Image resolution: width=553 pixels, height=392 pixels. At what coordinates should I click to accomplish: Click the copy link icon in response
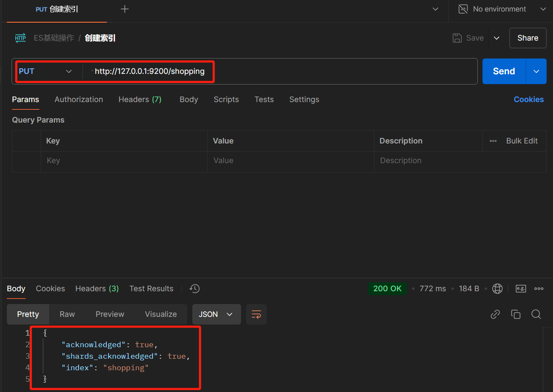495,314
